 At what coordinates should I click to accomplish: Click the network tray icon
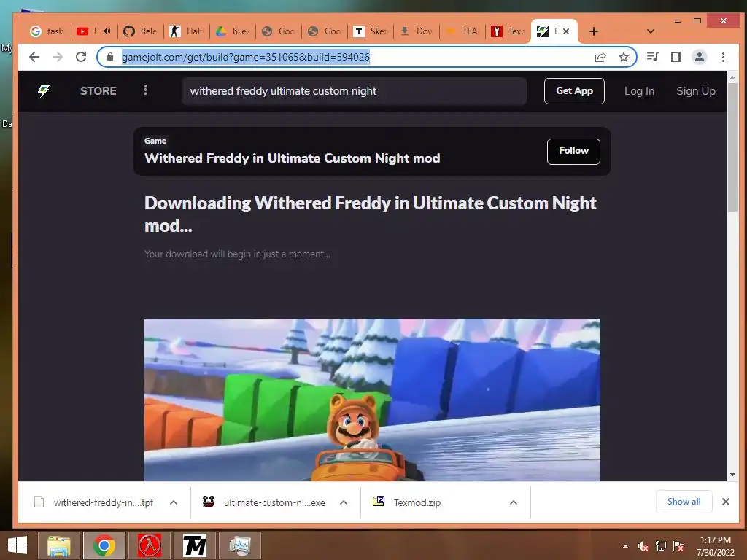click(x=661, y=546)
